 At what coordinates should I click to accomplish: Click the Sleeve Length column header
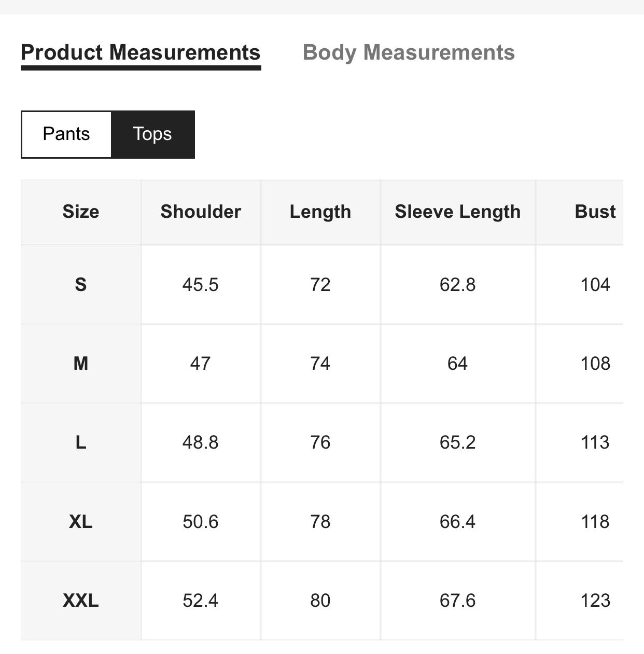click(457, 212)
